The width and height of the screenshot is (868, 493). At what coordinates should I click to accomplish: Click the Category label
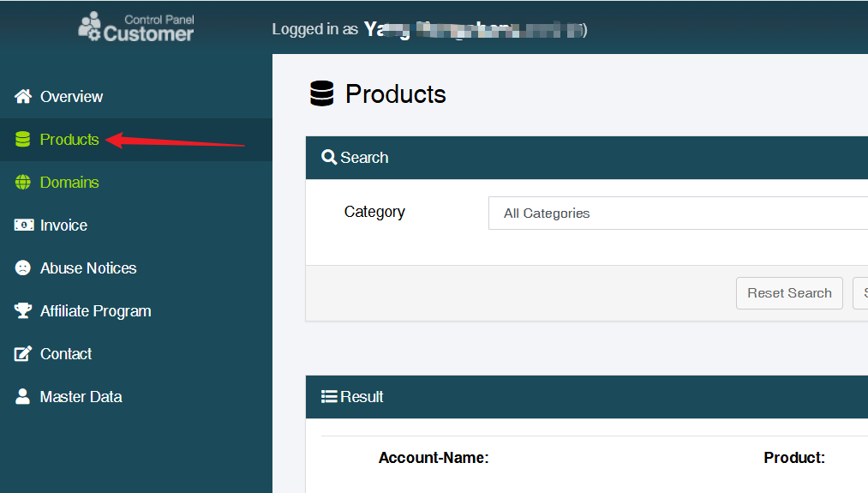[374, 212]
